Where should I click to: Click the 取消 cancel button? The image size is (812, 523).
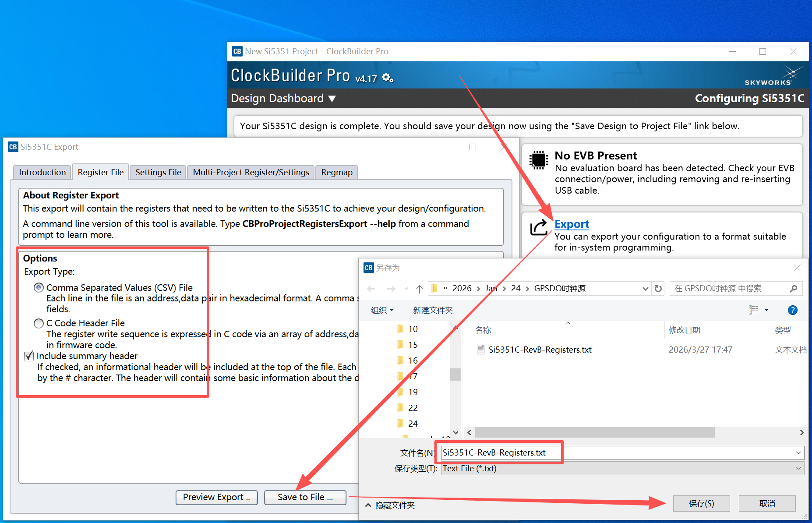coord(767,503)
